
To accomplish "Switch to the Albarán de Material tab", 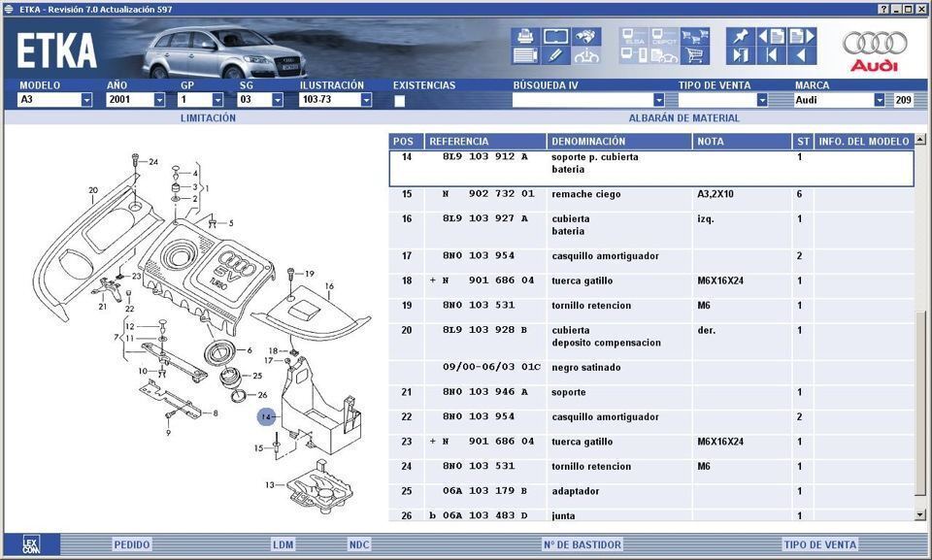I will coord(683,118).
